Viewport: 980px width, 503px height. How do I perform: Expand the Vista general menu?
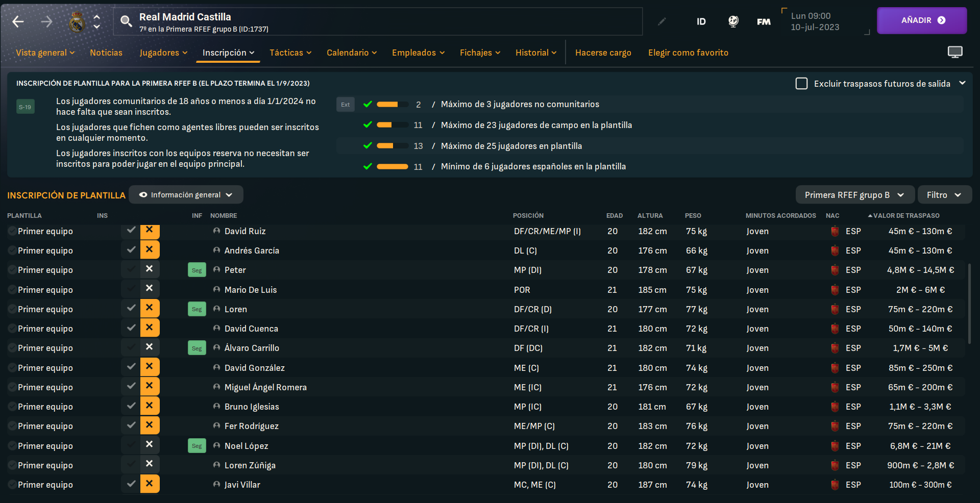45,53
